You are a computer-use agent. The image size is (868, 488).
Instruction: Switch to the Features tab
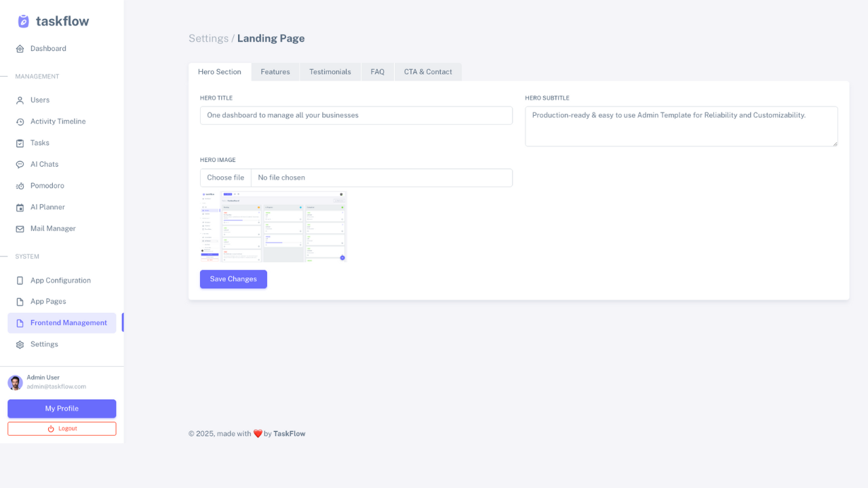[275, 72]
